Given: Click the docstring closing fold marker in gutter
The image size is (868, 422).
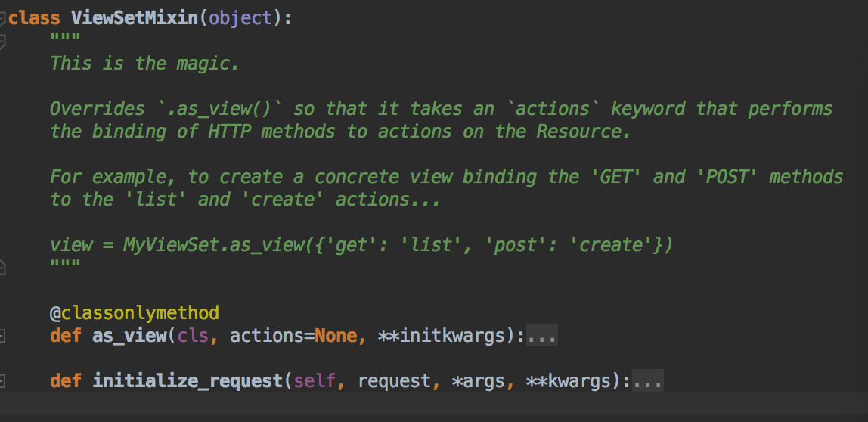Looking at the screenshot, I should [2, 268].
